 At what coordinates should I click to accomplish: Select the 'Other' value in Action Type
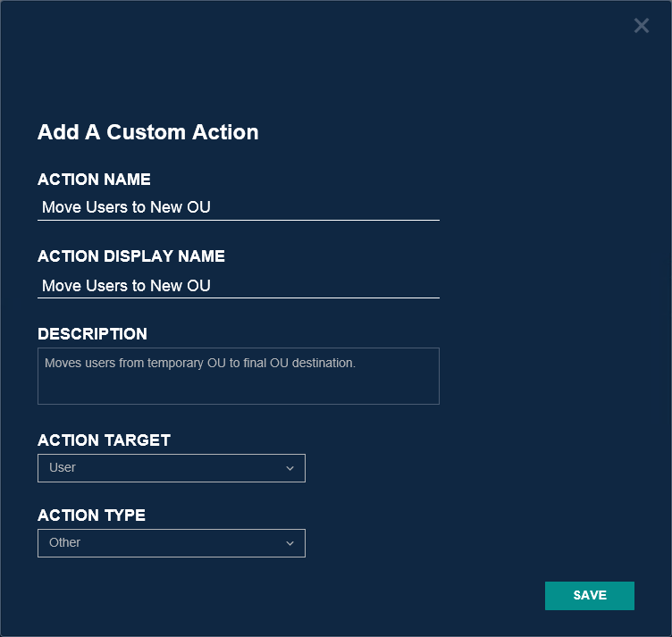(65, 543)
